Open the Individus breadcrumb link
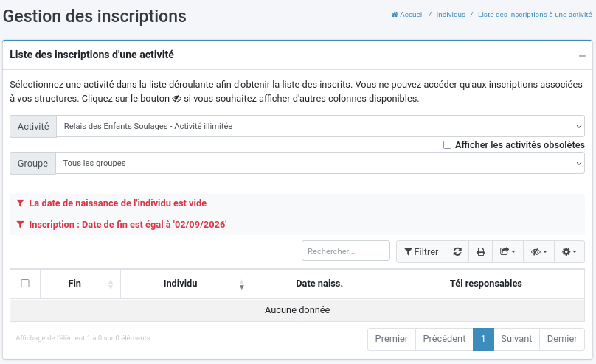The height and width of the screenshot is (364, 596). (x=451, y=15)
